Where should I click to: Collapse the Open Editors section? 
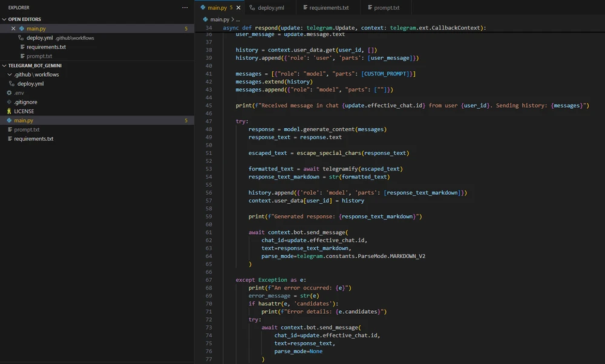[x=4, y=19]
